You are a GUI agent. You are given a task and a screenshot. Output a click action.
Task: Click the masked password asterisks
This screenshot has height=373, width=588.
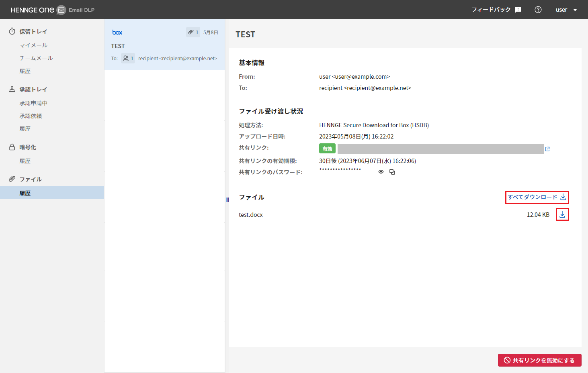pos(340,170)
